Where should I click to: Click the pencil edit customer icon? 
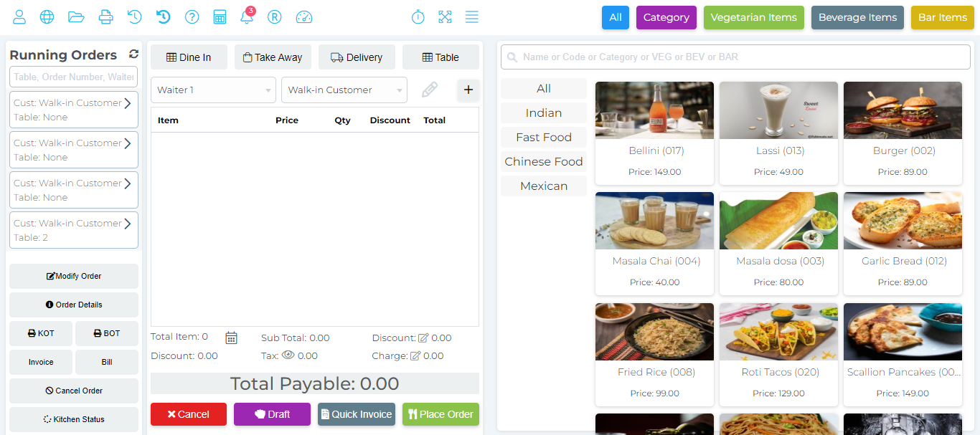429,90
